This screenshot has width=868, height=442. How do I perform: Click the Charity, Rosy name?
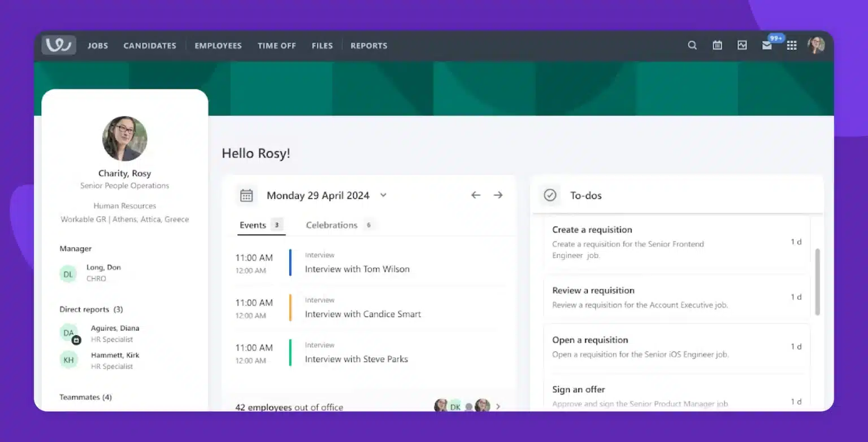coord(125,173)
